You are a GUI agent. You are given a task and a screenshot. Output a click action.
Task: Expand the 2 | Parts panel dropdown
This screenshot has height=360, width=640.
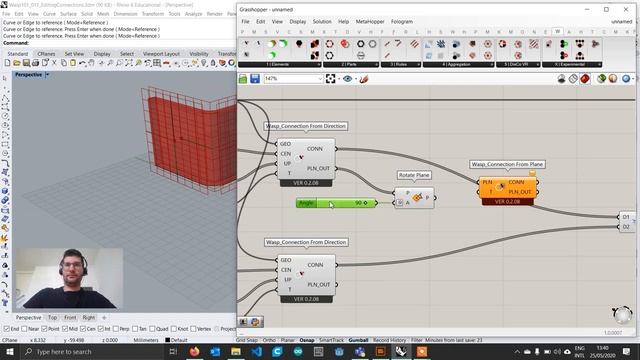click(x=376, y=64)
